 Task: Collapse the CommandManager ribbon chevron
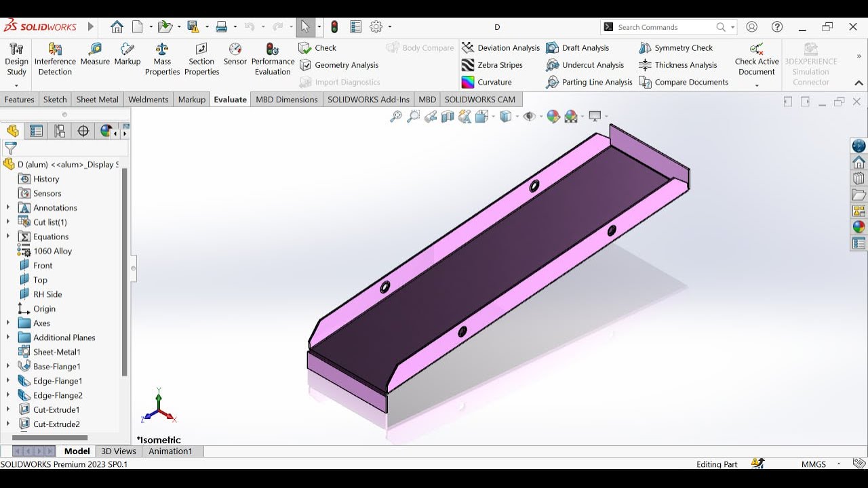tap(859, 83)
